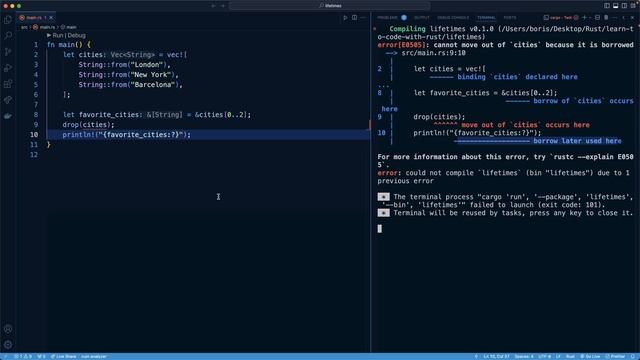Screen dimensions: 640x360
Task: Close the main.rs editor tab
Action: coord(51,18)
